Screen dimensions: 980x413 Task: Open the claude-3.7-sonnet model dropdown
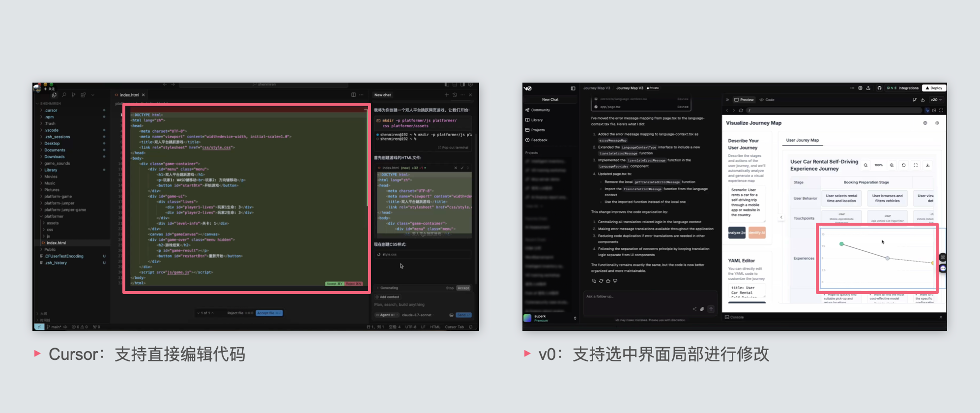pos(417,315)
